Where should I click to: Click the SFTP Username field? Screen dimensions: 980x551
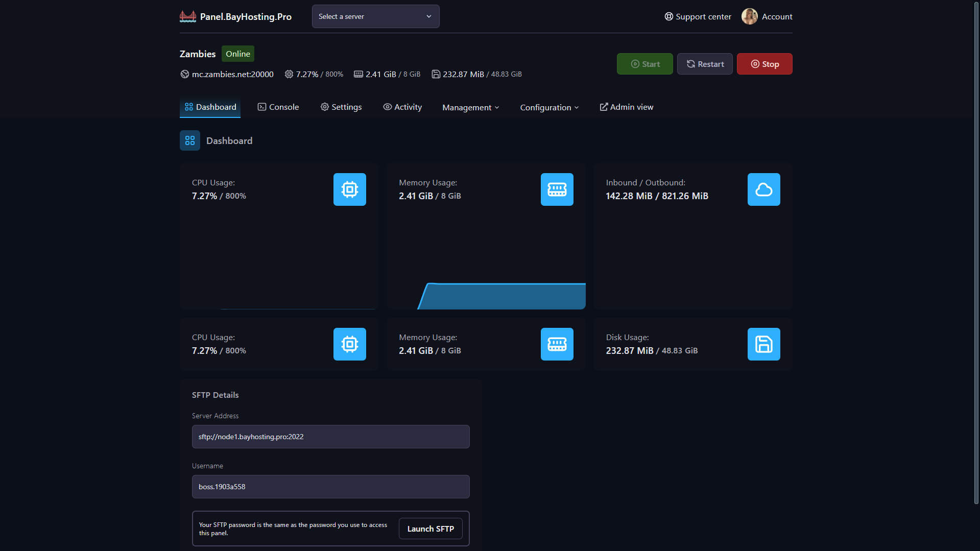(330, 487)
